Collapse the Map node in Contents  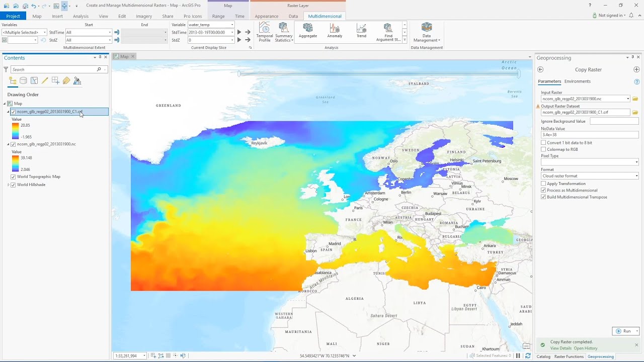coord(5,104)
